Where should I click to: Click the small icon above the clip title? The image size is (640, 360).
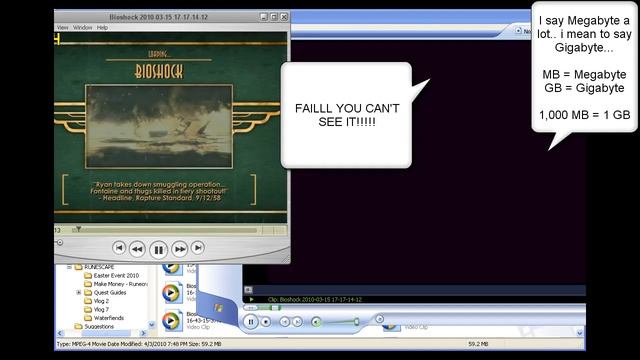click(x=248, y=290)
